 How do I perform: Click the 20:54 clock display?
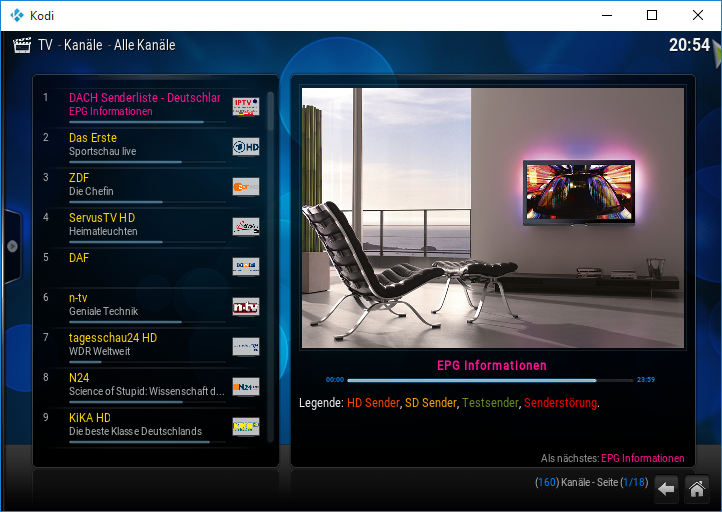689,45
